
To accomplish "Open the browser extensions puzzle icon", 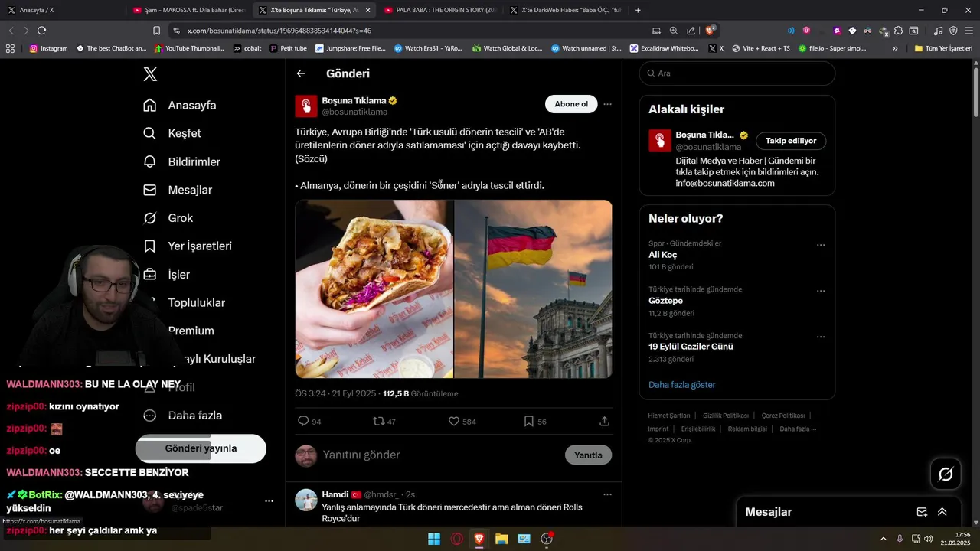I will pos(899,31).
